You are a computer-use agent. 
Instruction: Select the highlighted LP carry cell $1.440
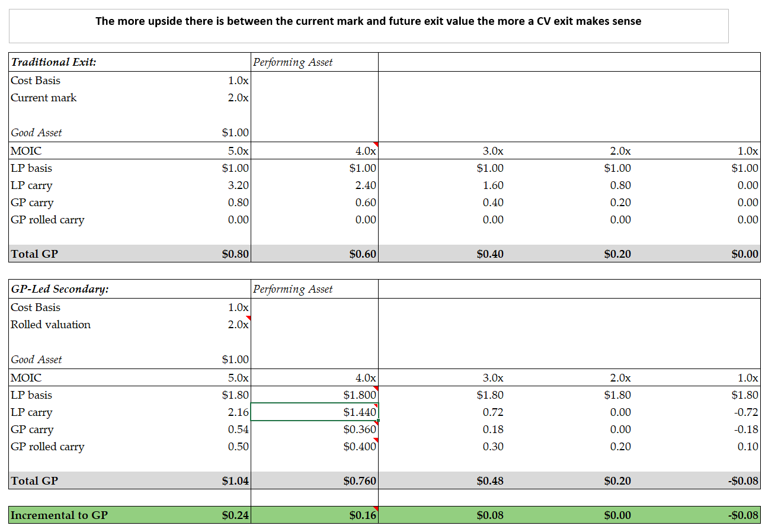click(x=314, y=412)
